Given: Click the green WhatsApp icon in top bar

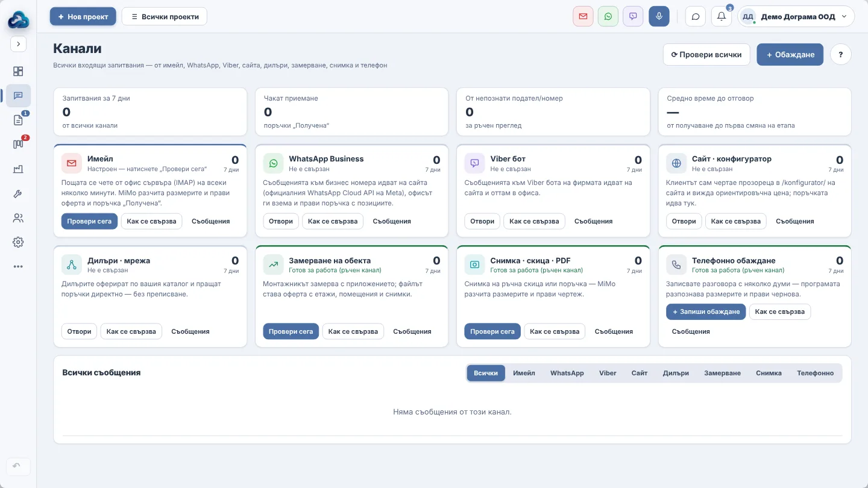Looking at the screenshot, I should point(608,16).
